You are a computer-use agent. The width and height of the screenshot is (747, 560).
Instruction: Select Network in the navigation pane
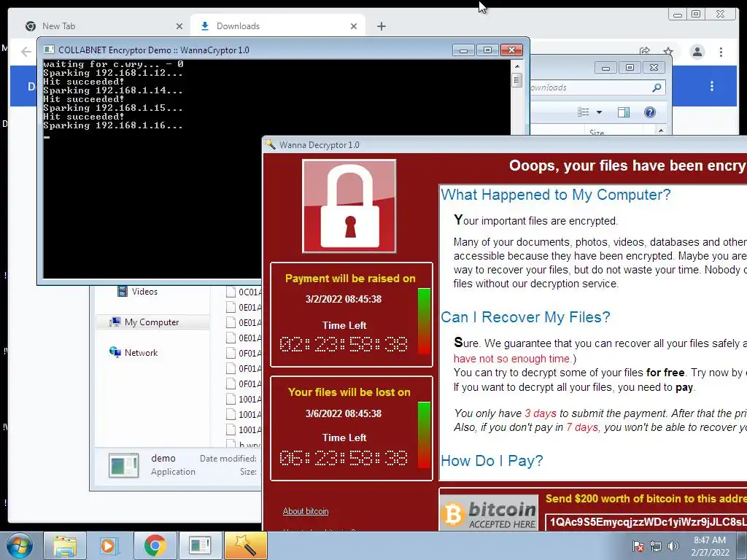coord(141,352)
